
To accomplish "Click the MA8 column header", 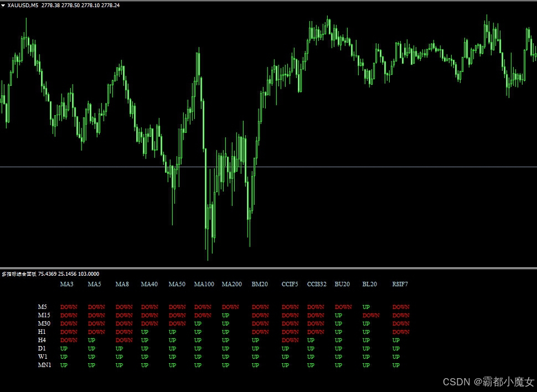I will (x=122, y=284).
